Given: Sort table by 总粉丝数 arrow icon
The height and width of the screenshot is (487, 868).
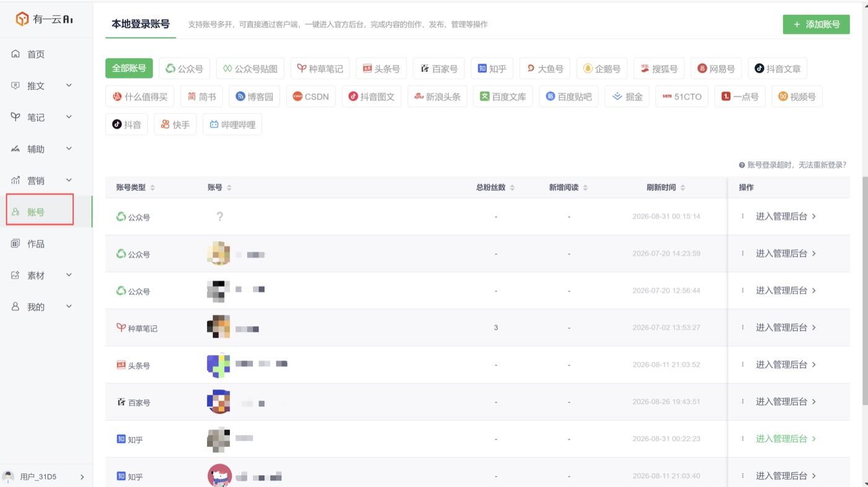Looking at the screenshot, I should coord(512,188).
